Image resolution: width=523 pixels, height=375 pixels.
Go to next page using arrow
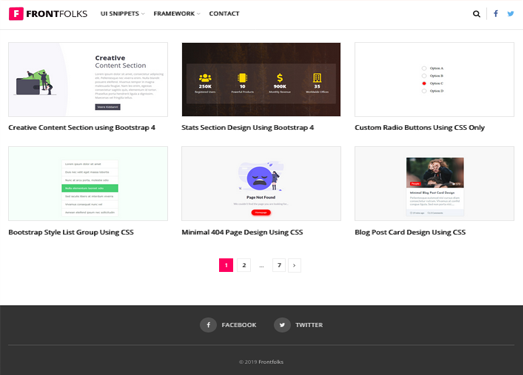[x=294, y=265]
